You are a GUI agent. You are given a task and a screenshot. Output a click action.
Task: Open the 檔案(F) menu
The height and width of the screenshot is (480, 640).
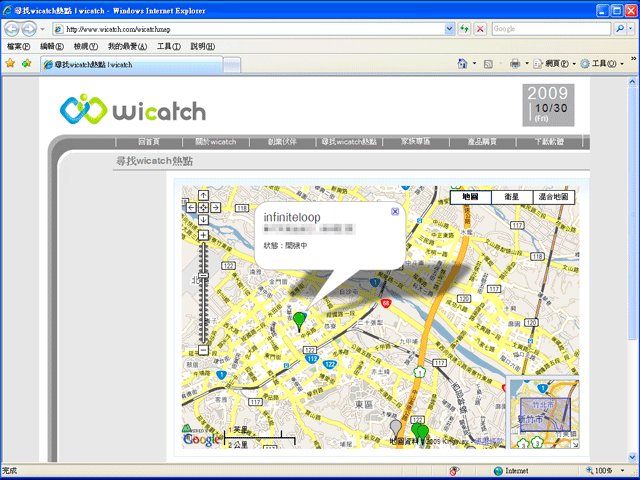click(x=19, y=47)
